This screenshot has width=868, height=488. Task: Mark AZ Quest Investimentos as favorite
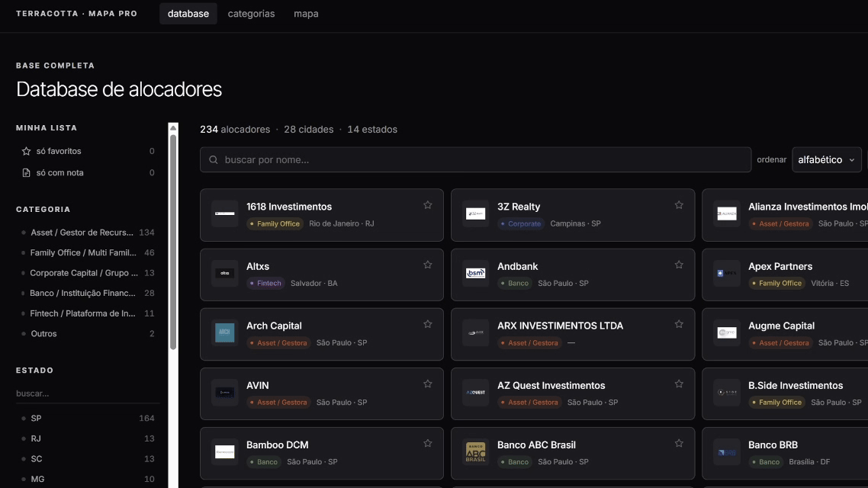tap(679, 384)
